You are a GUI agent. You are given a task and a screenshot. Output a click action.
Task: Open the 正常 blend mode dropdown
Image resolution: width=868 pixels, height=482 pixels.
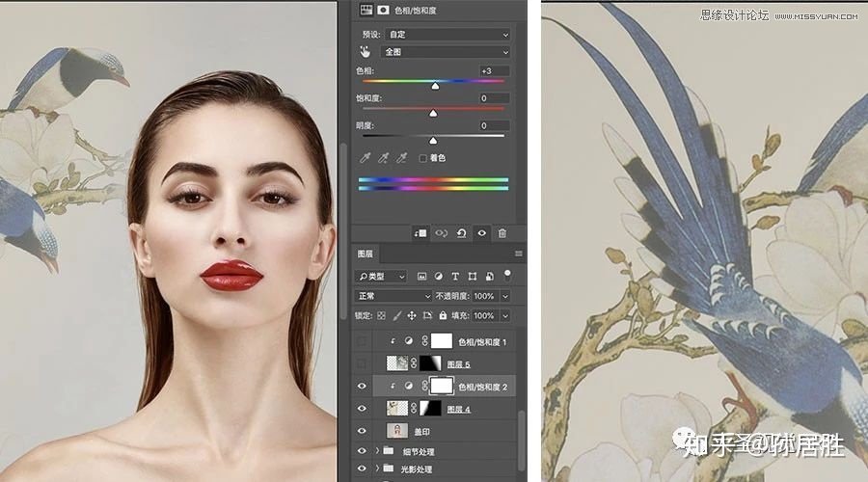click(x=393, y=296)
